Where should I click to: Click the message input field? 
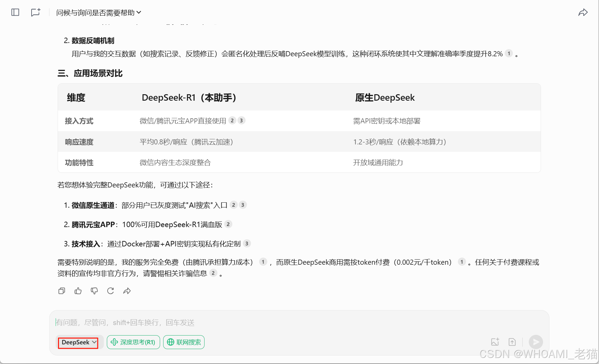[x=298, y=322]
